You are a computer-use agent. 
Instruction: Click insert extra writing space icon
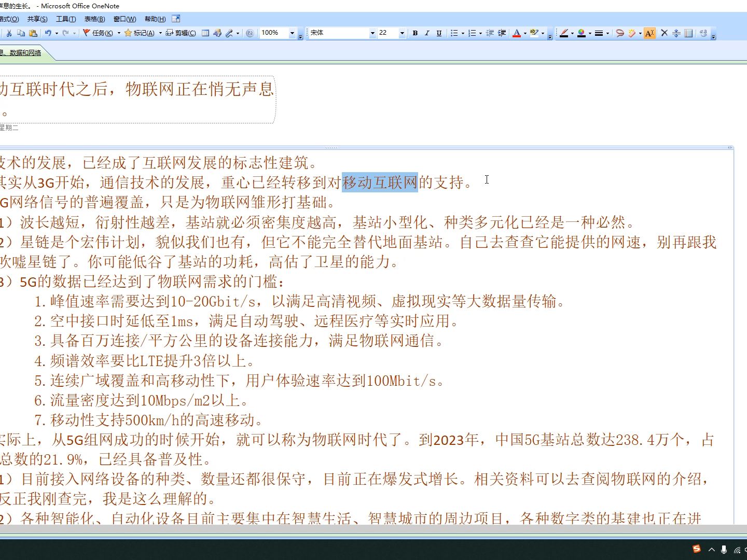click(676, 33)
